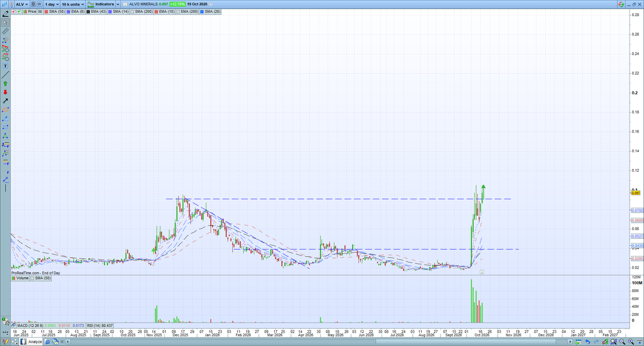Click the undo arrow in bottom toolbar

(588, 342)
